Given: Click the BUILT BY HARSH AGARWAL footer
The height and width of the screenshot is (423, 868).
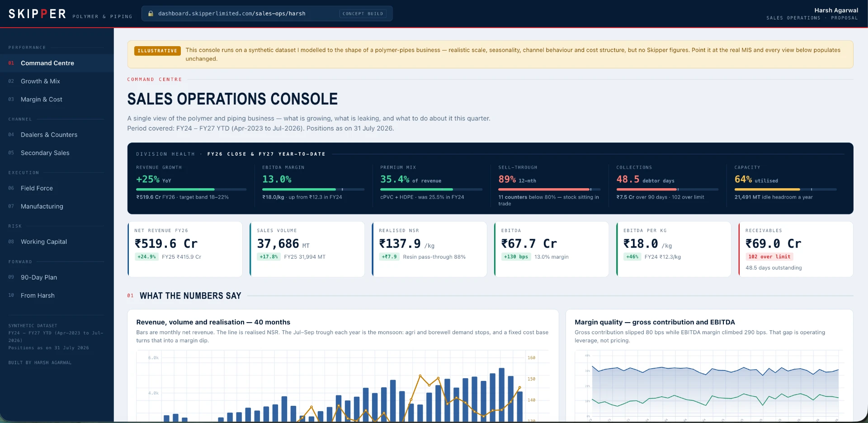Looking at the screenshot, I should [40, 363].
